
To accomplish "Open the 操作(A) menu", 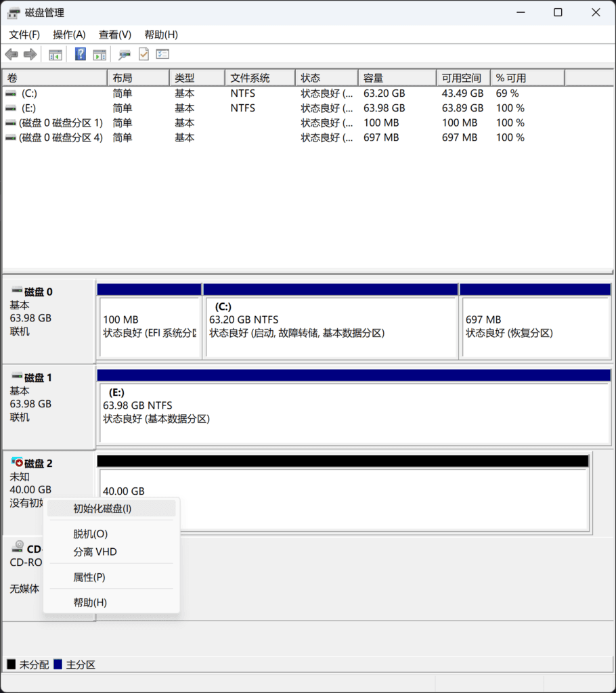I will point(68,35).
